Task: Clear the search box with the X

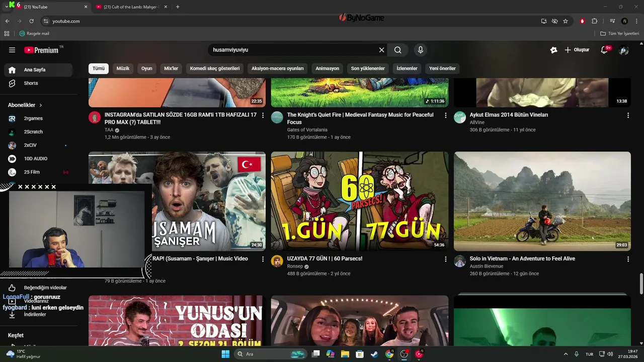Action: pos(381,50)
